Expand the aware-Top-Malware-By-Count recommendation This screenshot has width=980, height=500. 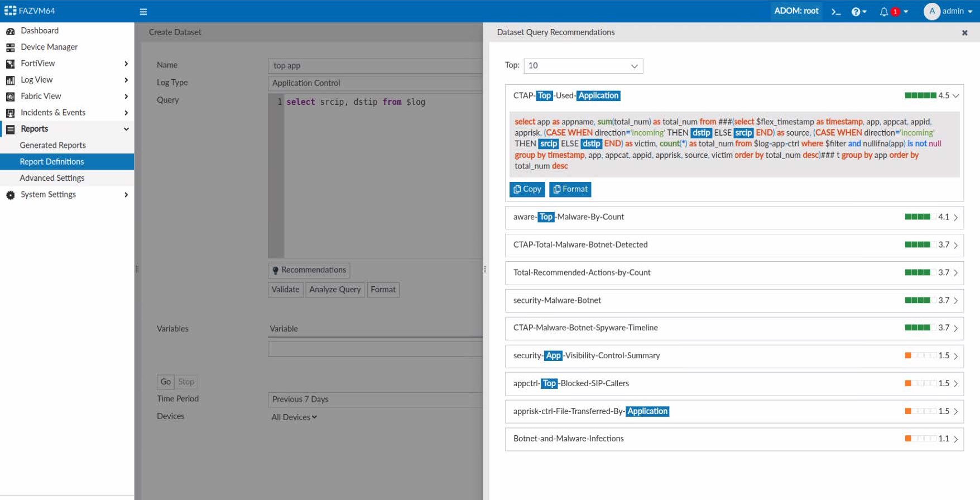[955, 217]
